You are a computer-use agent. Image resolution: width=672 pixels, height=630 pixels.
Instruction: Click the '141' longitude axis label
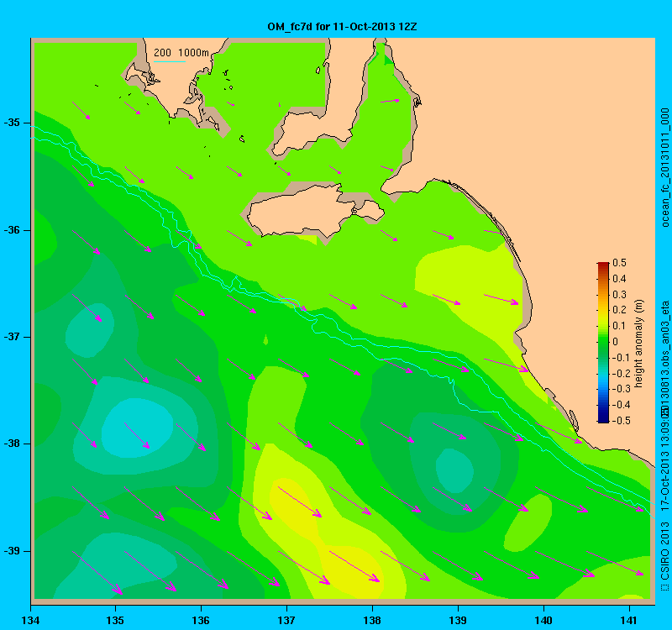click(x=629, y=620)
